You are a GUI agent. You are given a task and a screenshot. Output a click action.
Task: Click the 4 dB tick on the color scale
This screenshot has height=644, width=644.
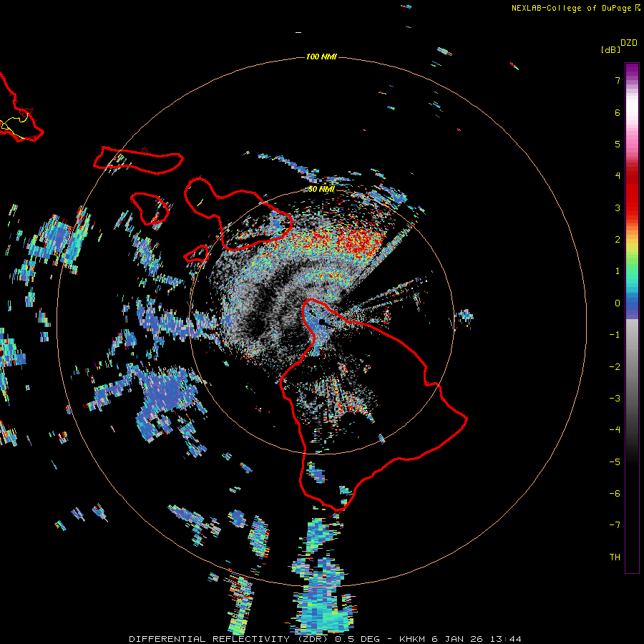(618, 176)
